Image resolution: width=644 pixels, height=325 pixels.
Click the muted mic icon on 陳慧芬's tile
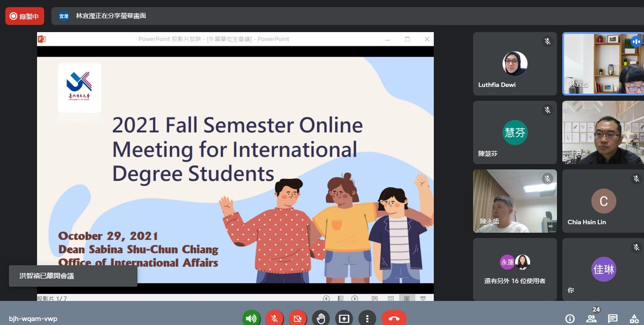click(x=547, y=110)
